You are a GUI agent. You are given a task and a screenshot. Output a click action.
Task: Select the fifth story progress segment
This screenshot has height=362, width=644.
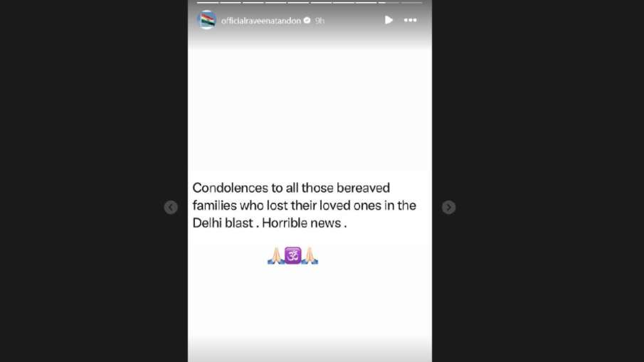[298, 2]
